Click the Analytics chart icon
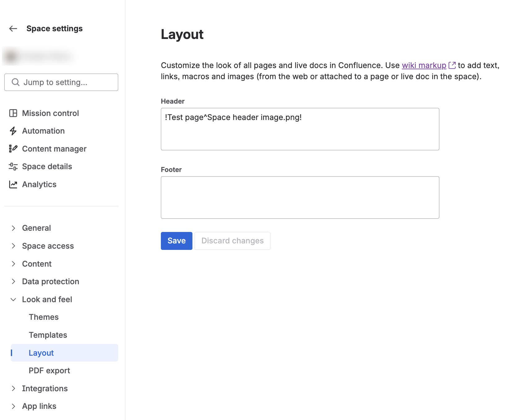The image size is (508, 420). 13,185
